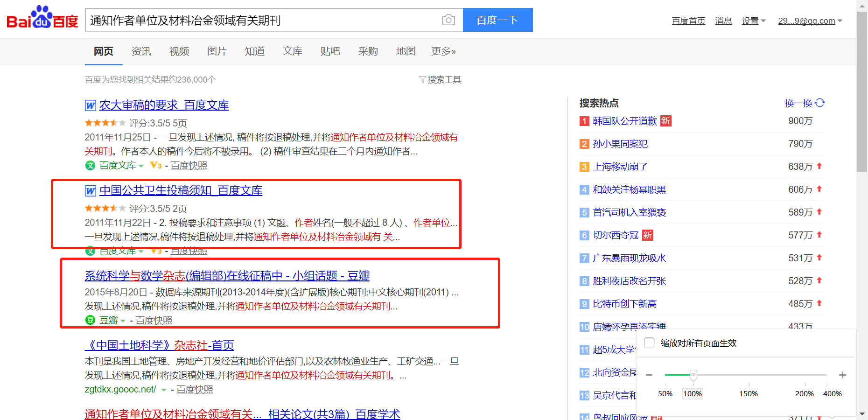Click the zoom slider handle
This screenshot has height=420, width=868.
[x=693, y=375]
